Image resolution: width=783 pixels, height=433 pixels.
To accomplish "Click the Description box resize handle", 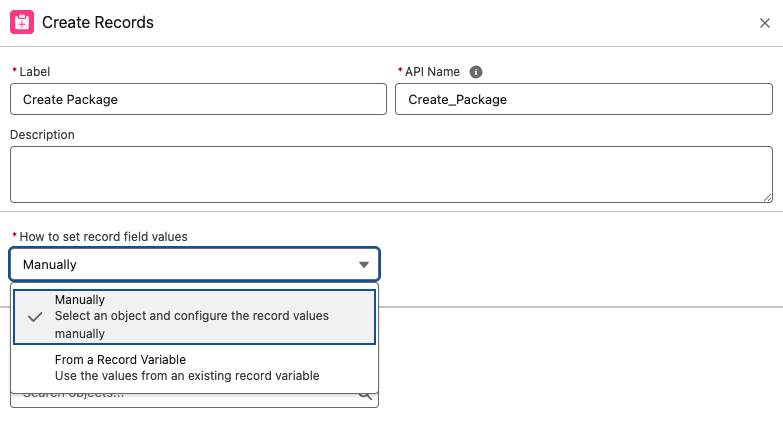I will point(767,197).
